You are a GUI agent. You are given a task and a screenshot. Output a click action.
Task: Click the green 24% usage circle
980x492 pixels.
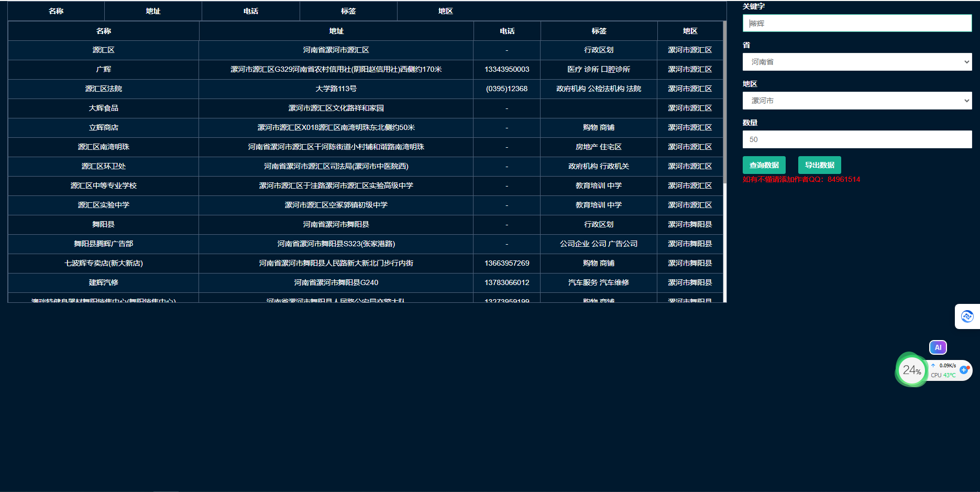(x=911, y=370)
